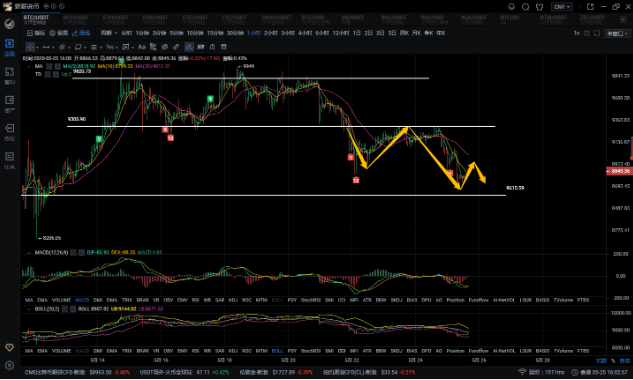Screen dimensions: 633x380
Task: Switch to the DASH/USDT tab
Action: tap(276, 19)
